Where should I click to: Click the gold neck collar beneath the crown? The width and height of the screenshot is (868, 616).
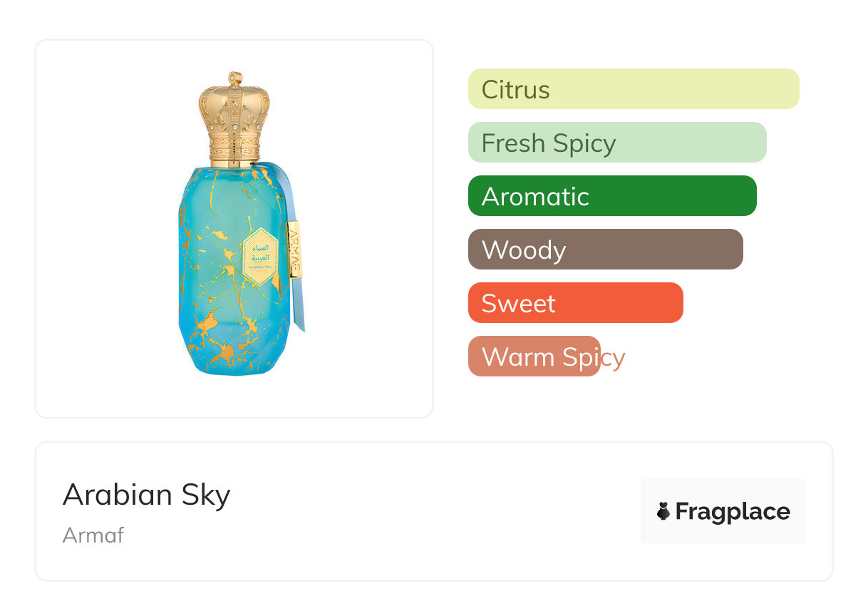[x=235, y=151]
